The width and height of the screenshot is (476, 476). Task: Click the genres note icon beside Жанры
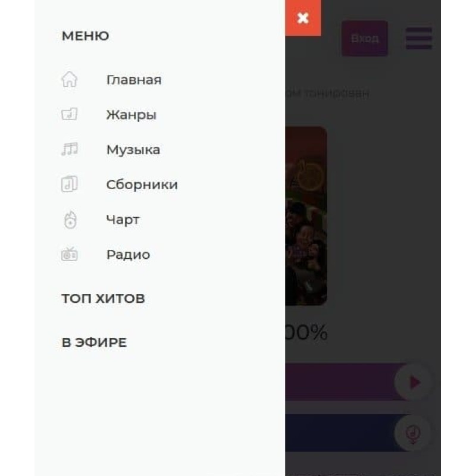click(70, 114)
